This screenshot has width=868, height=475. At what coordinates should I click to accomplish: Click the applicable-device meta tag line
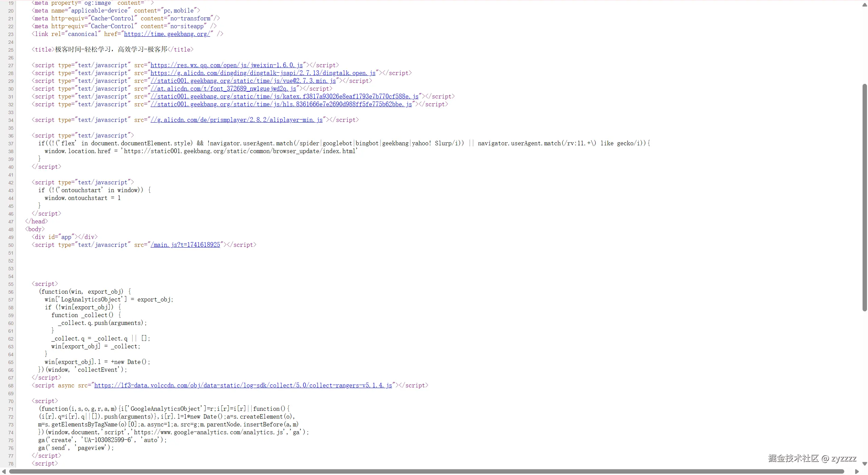coord(116,11)
